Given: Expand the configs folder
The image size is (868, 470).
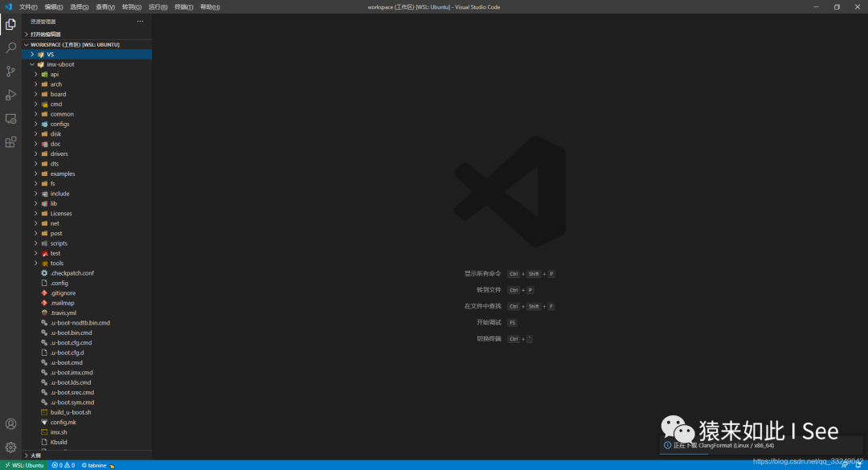Looking at the screenshot, I should click(87, 124).
